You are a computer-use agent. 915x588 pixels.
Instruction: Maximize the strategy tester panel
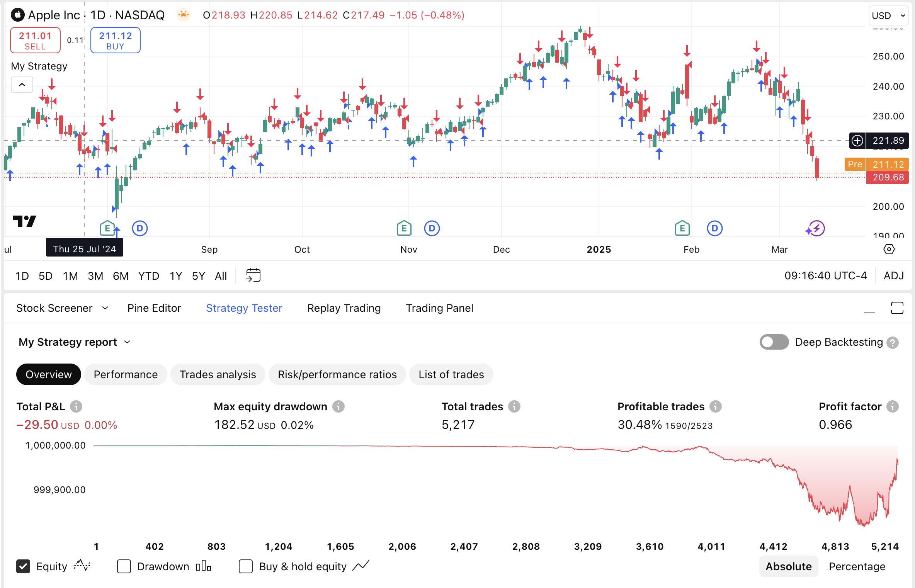click(897, 308)
